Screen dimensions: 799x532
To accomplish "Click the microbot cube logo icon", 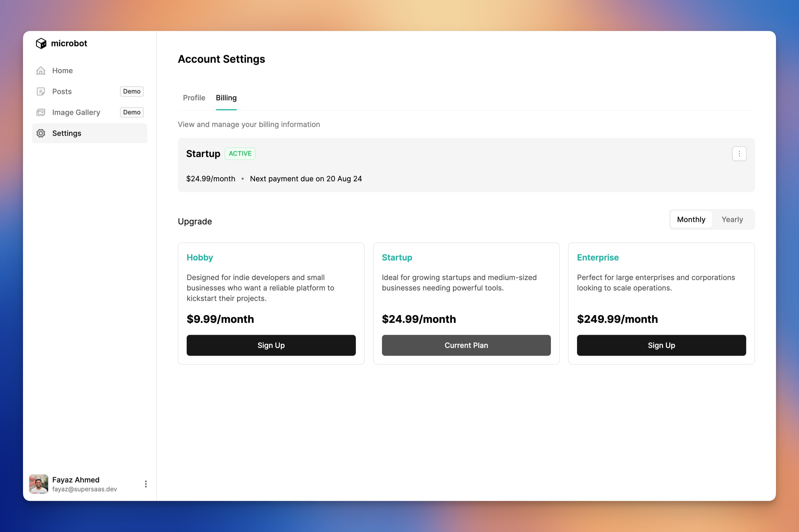I will pos(41,43).
